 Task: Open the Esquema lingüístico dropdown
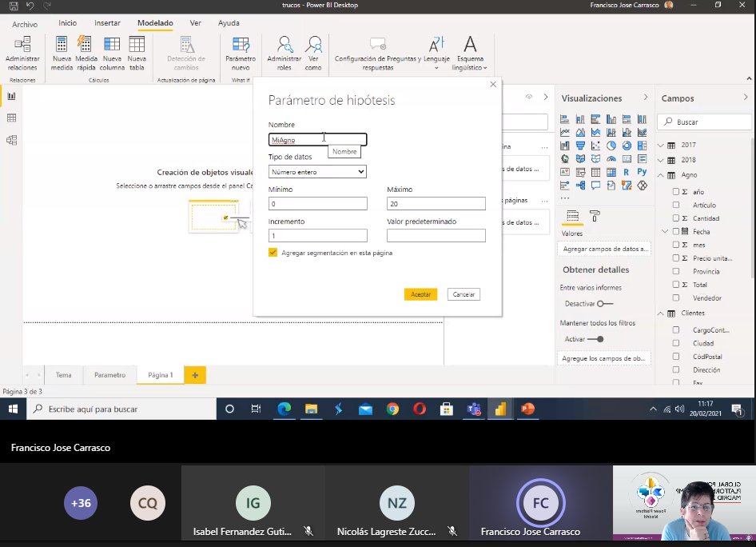pyautogui.click(x=470, y=54)
